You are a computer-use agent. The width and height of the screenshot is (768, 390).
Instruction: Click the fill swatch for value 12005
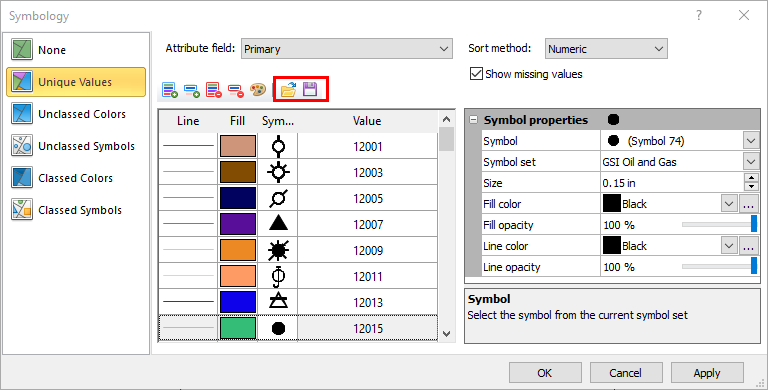(x=238, y=198)
